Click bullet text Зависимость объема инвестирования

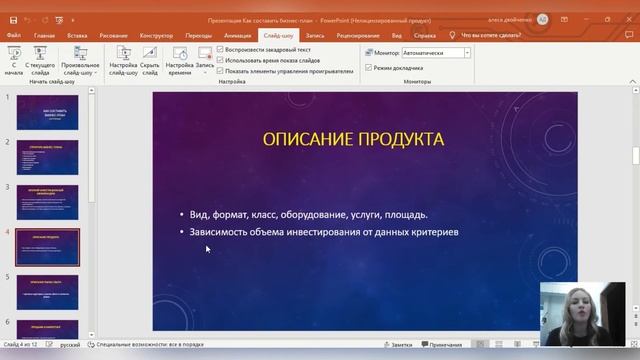pyautogui.click(x=324, y=232)
